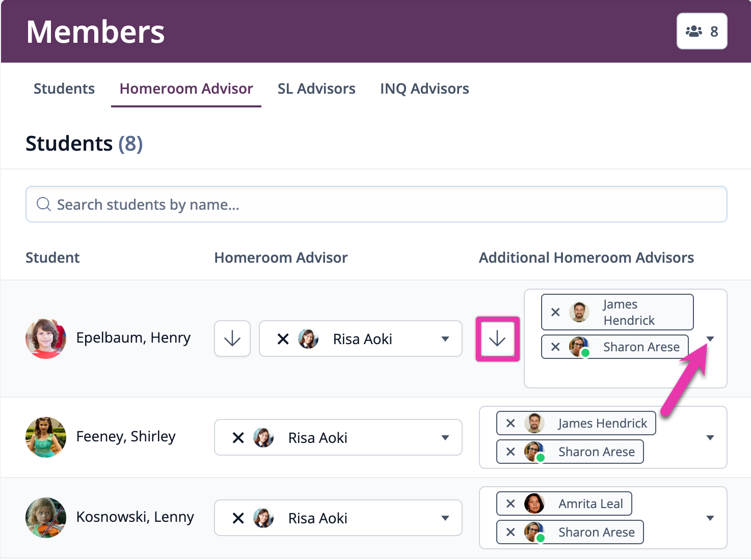Open the SL Advisors tab
The image size is (751, 560).
(316, 89)
